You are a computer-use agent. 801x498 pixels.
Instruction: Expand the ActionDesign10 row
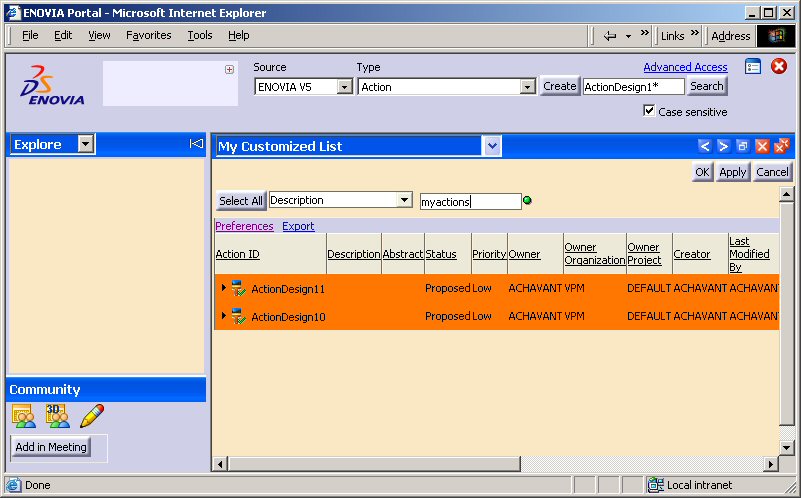point(223,316)
